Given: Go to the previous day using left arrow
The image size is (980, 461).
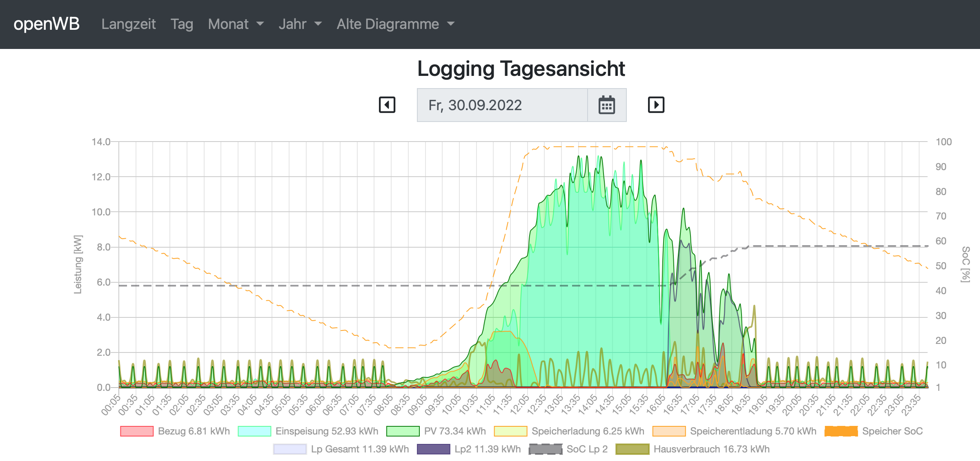Looking at the screenshot, I should click(x=387, y=105).
